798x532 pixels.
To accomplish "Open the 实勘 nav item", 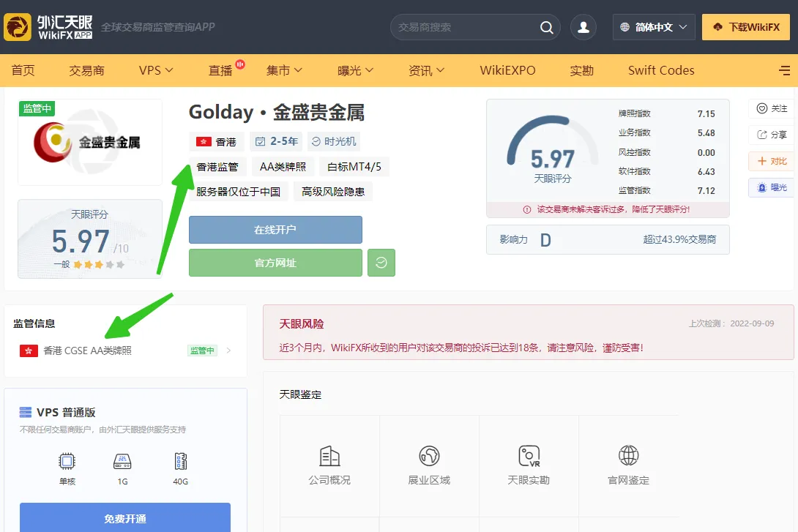I will tap(582, 70).
